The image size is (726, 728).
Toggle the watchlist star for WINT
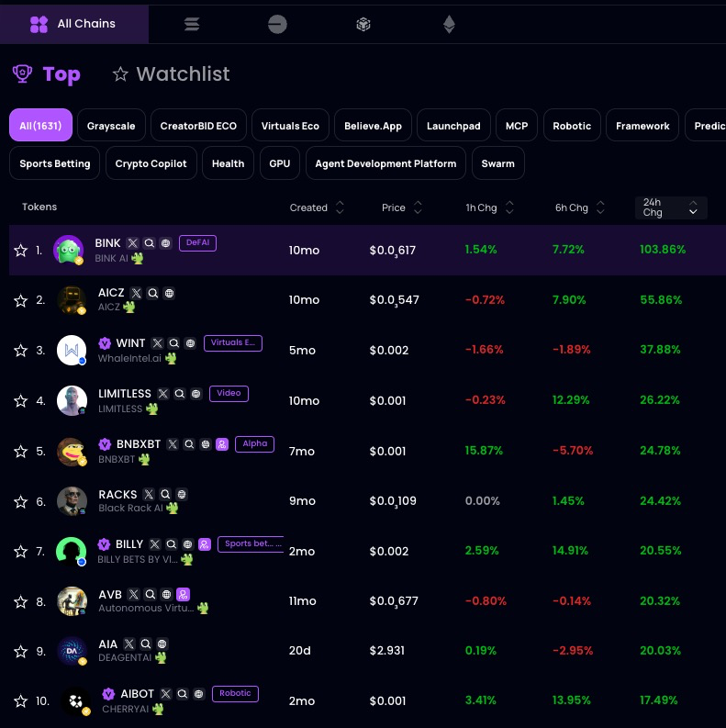tap(20, 351)
